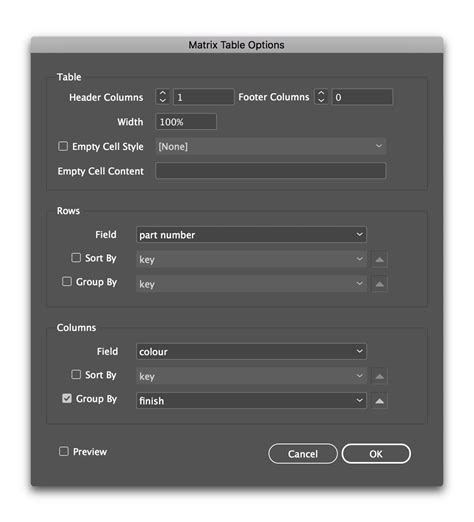Open Columns Sort By key dropdown

pos(251,376)
